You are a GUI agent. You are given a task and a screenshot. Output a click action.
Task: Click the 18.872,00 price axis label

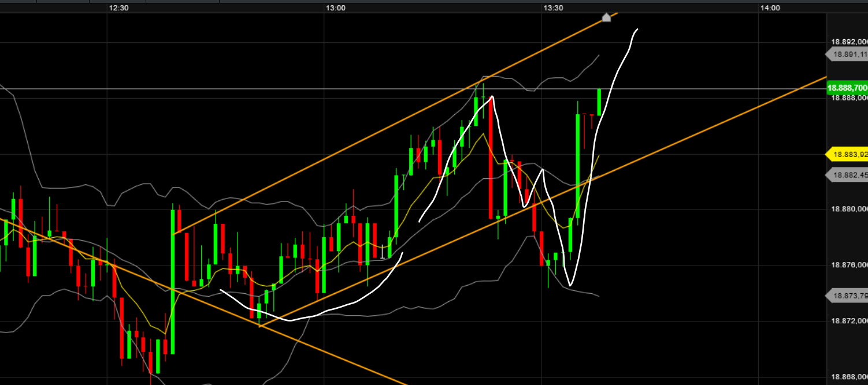(849, 320)
